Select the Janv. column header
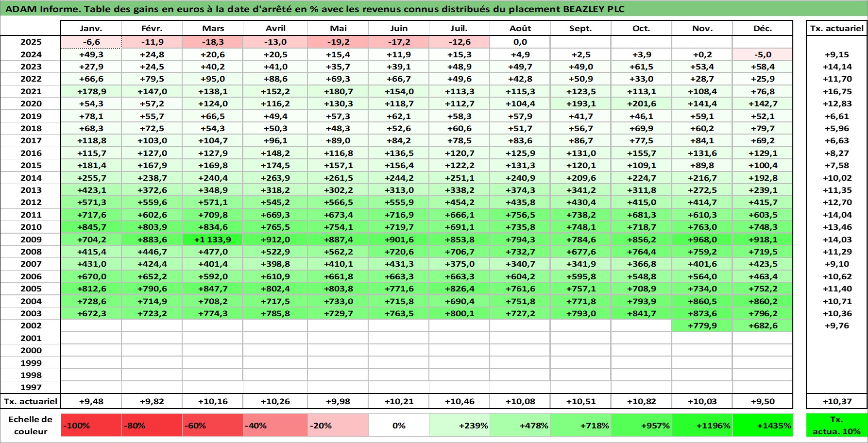 click(91, 28)
